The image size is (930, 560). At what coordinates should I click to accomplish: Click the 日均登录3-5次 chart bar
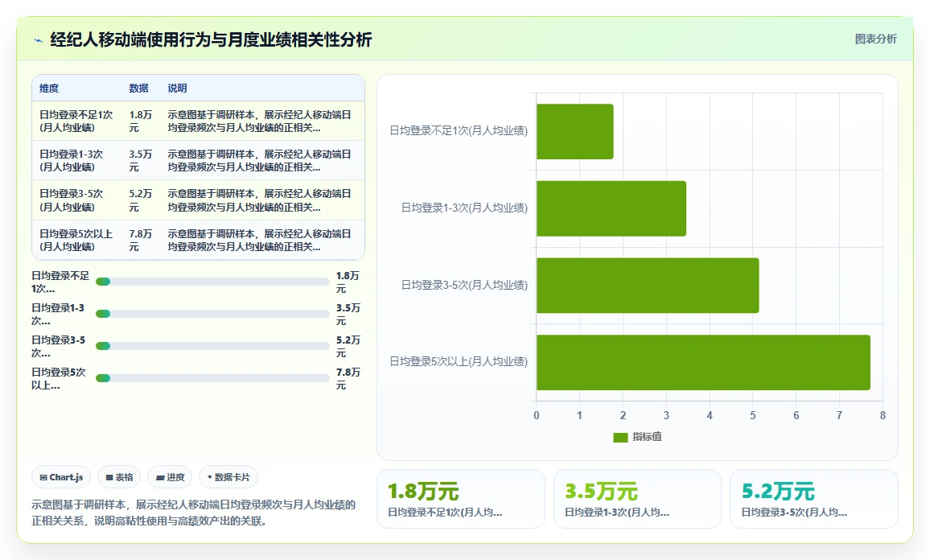(x=648, y=286)
